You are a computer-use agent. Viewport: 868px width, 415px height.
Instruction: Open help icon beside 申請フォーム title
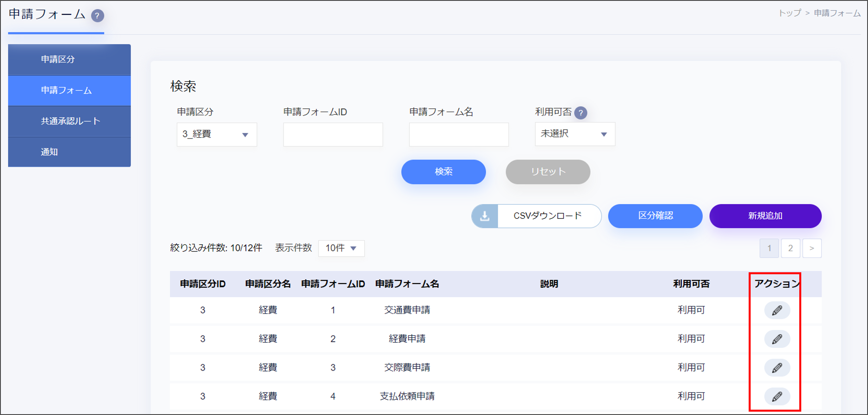pos(97,16)
